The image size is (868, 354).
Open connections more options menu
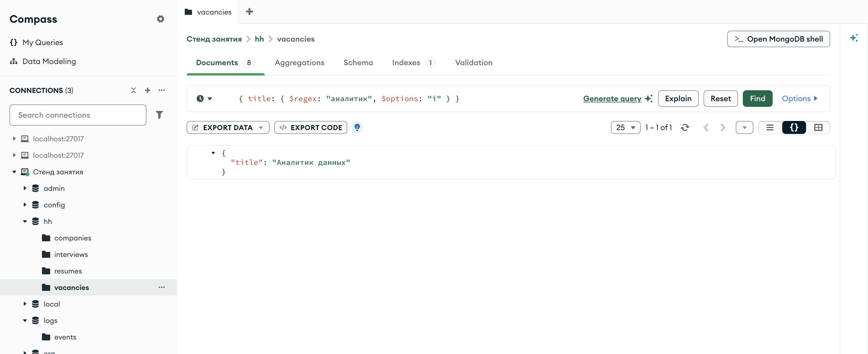click(162, 90)
